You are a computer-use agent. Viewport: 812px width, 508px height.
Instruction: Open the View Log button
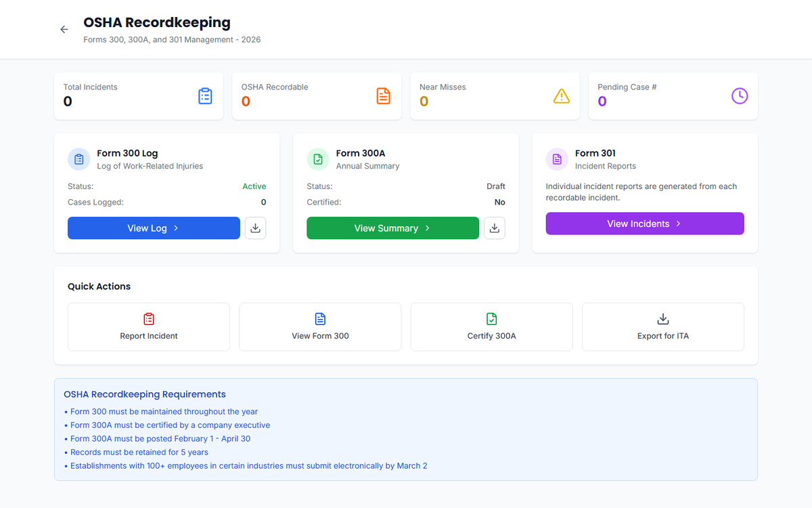(154, 228)
